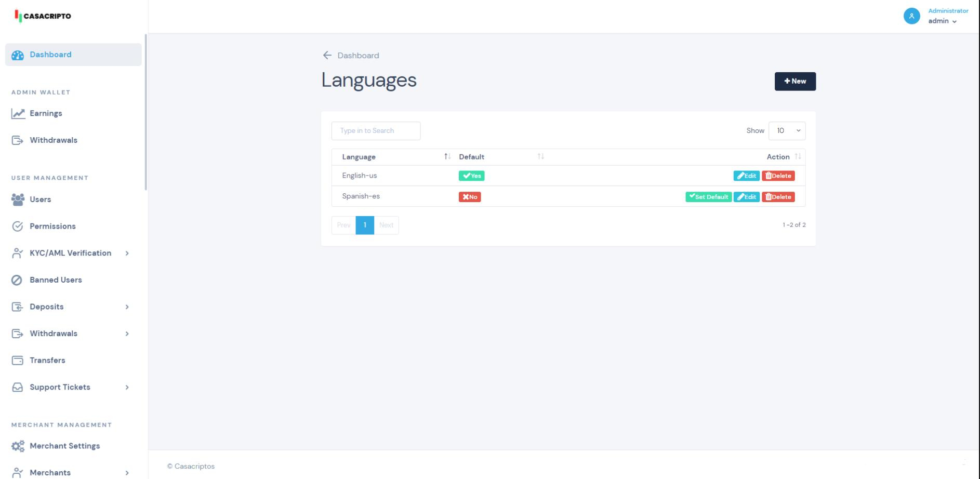Open Support Tickets in the sidebar
980x479 pixels.
pyautogui.click(x=60, y=387)
